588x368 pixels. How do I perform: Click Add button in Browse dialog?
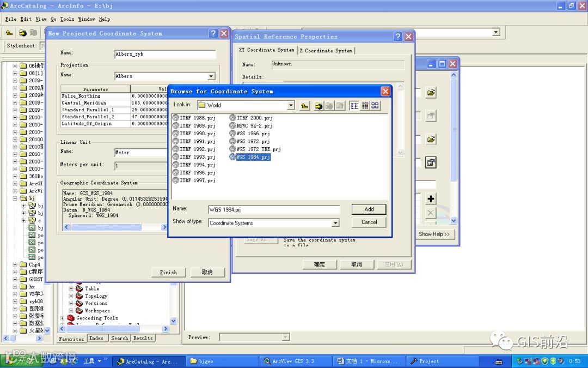point(369,209)
